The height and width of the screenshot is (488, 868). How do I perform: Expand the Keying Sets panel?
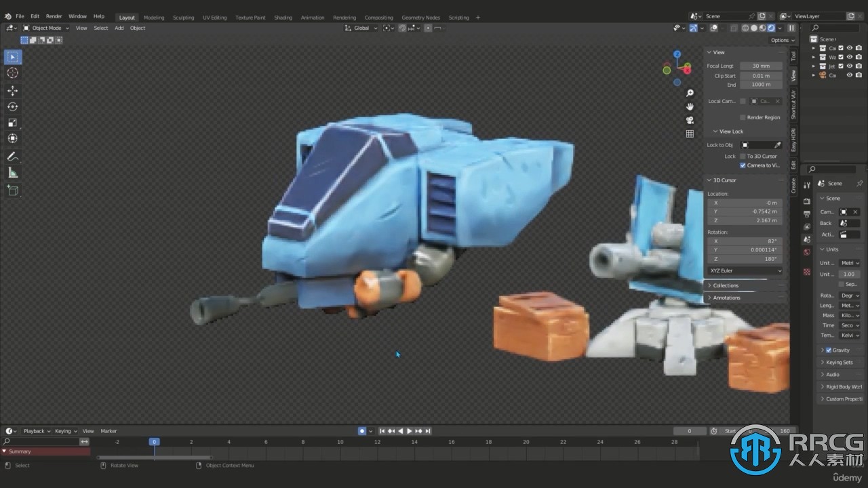[x=841, y=363]
